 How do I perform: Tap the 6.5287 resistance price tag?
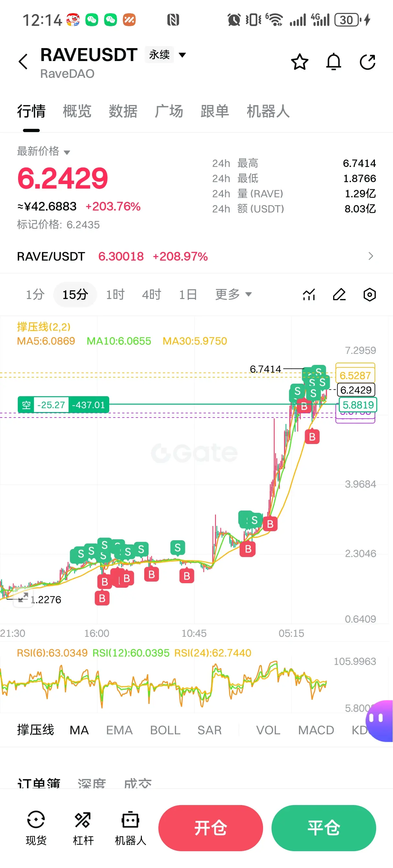355,375
